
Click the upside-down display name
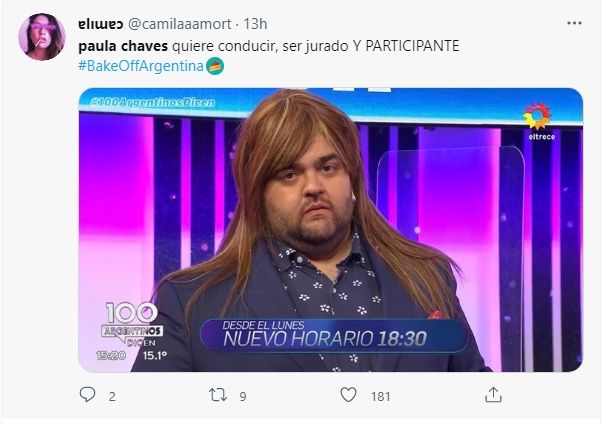tap(101, 24)
